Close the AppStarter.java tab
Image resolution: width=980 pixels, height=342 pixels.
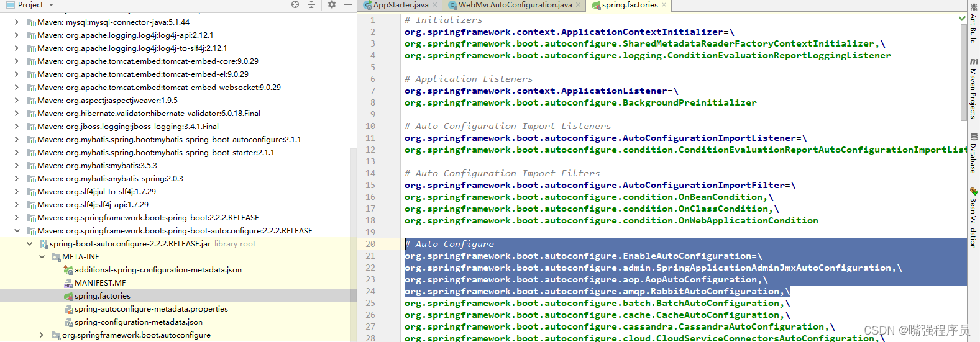pos(434,5)
